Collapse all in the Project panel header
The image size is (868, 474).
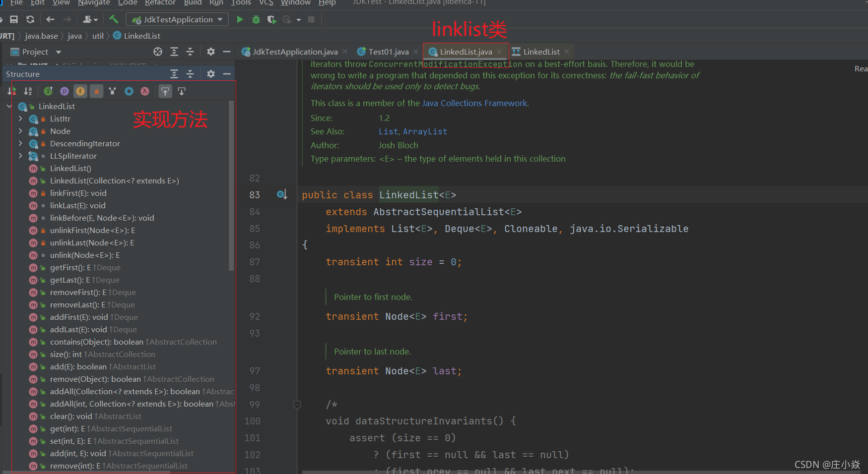pos(190,52)
